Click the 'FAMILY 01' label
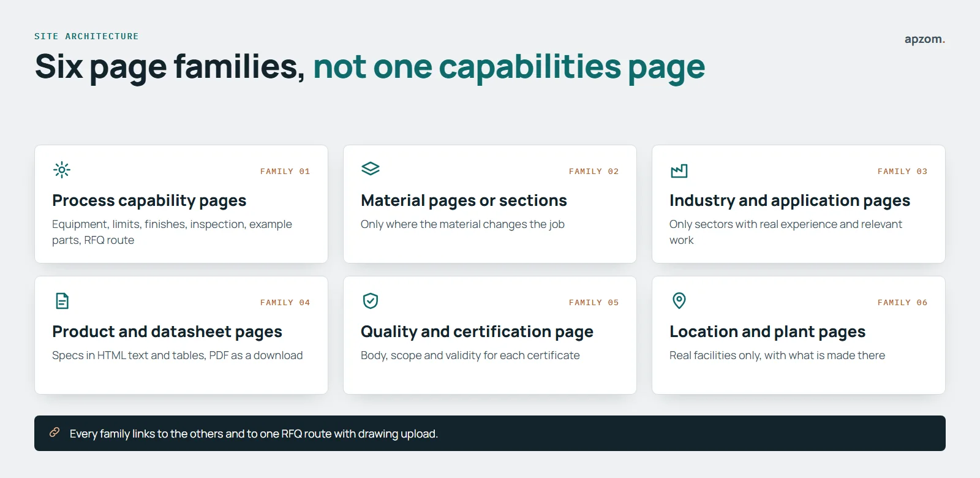 point(285,172)
